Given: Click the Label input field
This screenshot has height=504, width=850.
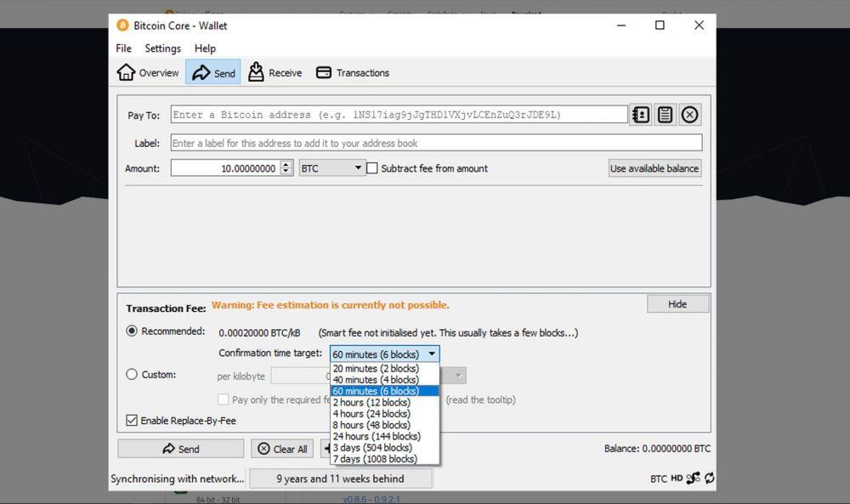Looking at the screenshot, I should point(436,143).
